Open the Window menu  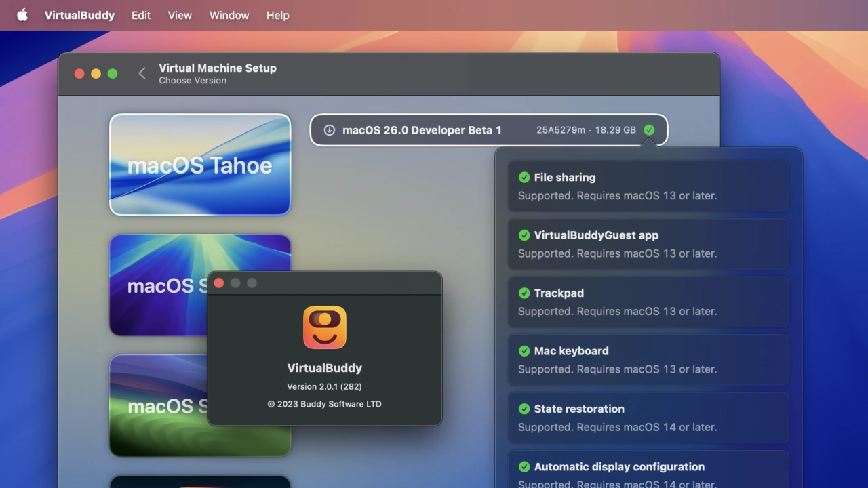(229, 15)
